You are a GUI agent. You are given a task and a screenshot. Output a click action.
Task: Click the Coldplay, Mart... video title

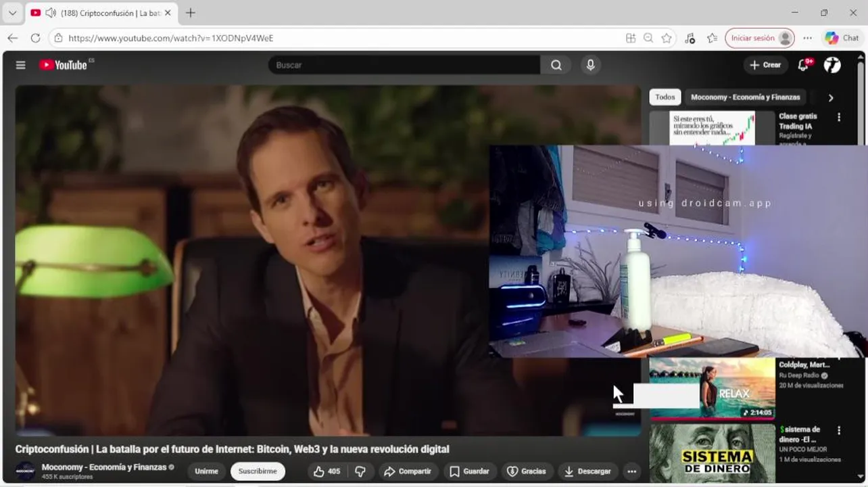pos(804,365)
